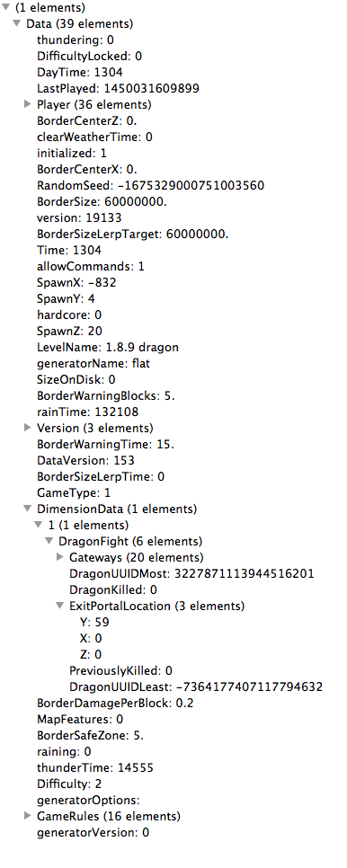Collapse the Data (39 elements) triangle
Image resolution: width=347 pixels, height=868 pixels.
pyautogui.click(x=17, y=23)
